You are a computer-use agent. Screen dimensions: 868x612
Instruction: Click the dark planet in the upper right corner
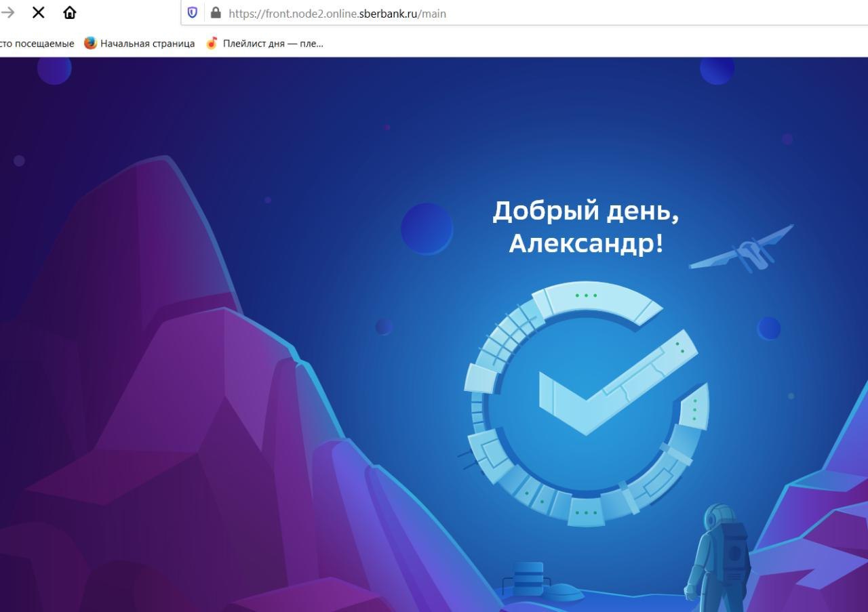click(x=717, y=69)
